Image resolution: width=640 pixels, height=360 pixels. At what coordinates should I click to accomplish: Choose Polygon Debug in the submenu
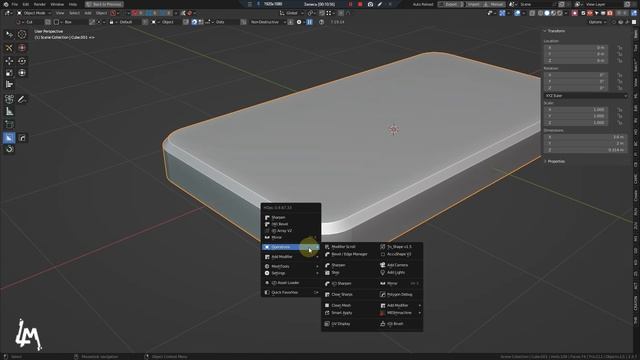[400, 294]
